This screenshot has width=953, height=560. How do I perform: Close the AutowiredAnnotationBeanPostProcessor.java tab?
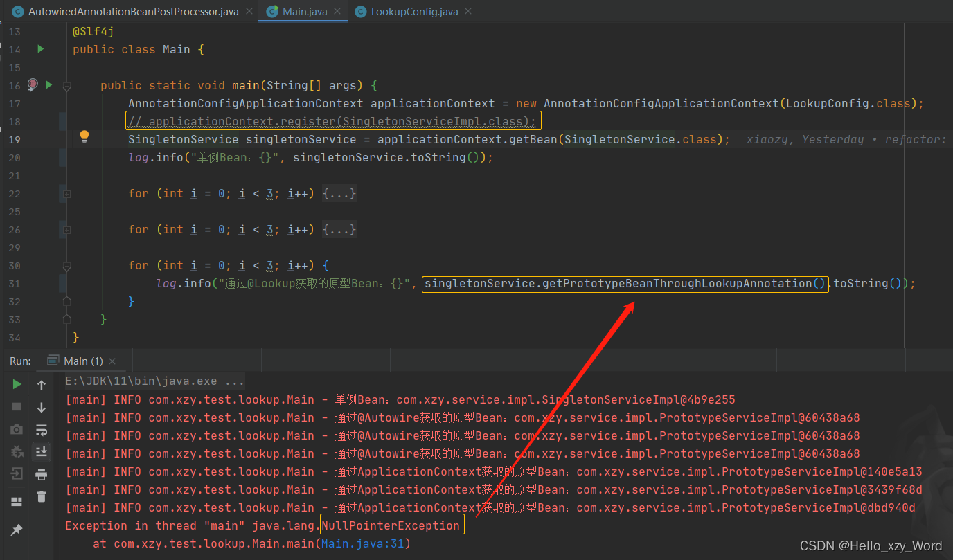pyautogui.click(x=249, y=12)
